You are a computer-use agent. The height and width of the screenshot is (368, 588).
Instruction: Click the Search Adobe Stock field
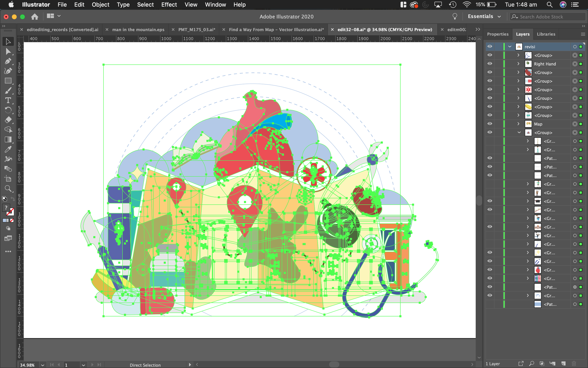click(547, 16)
